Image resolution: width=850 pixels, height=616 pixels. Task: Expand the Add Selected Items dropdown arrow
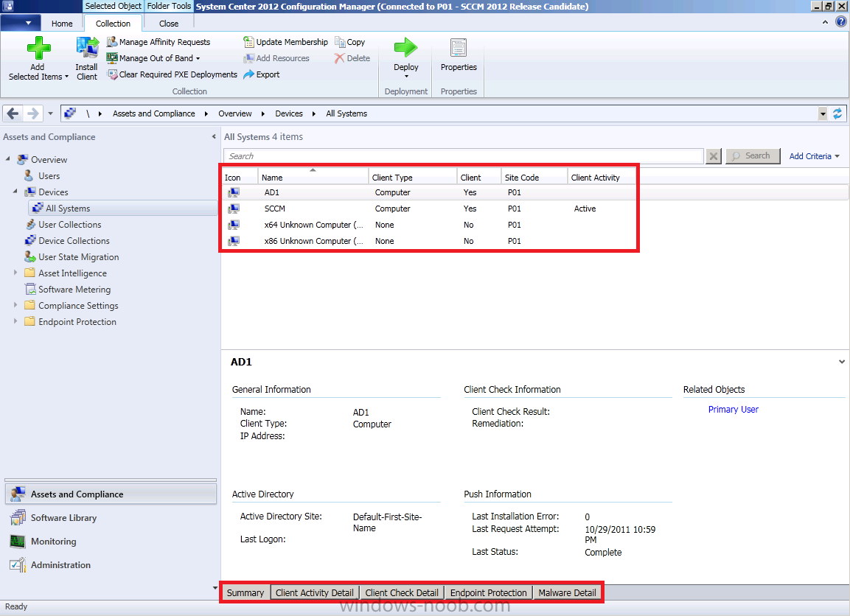pos(66,77)
